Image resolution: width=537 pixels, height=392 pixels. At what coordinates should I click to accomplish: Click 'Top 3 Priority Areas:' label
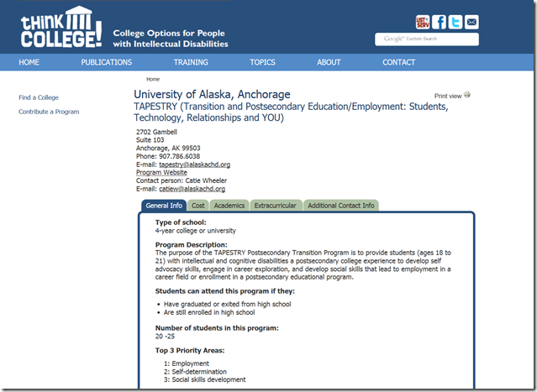pyautogui.click(x=190, y=351)
